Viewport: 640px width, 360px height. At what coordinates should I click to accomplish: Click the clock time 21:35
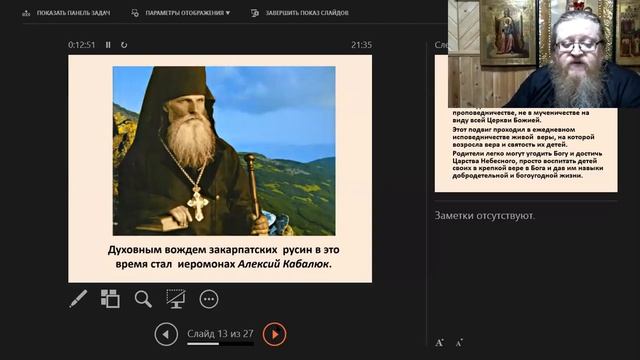362,45
